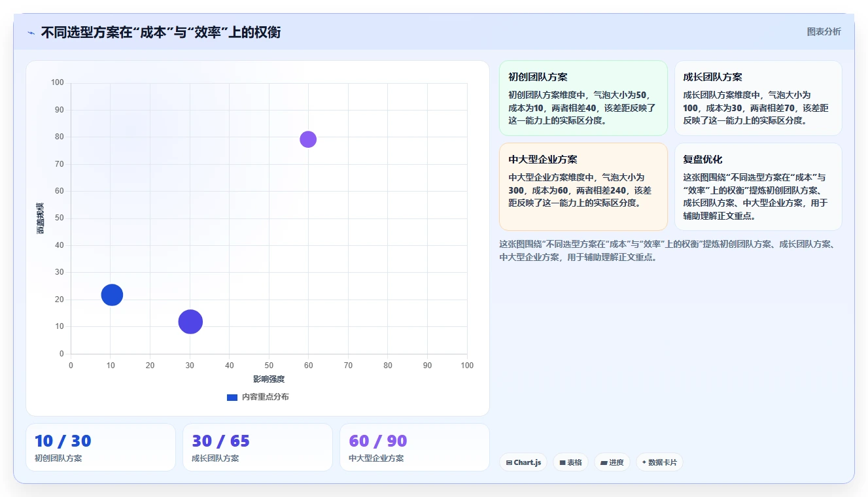The height and width of the screenshot is (497, 868).
Task: Click the 30 / 65 stat card
Action: (x=258, y=447)
